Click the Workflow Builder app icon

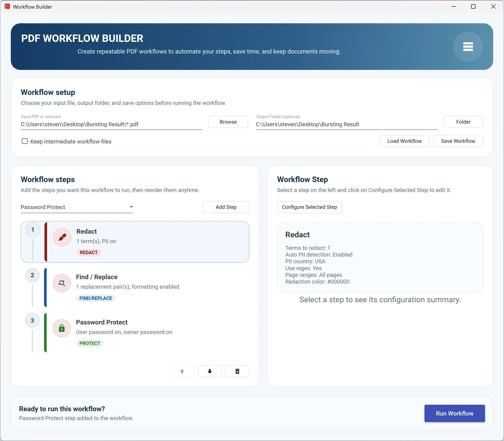[7, 7]
